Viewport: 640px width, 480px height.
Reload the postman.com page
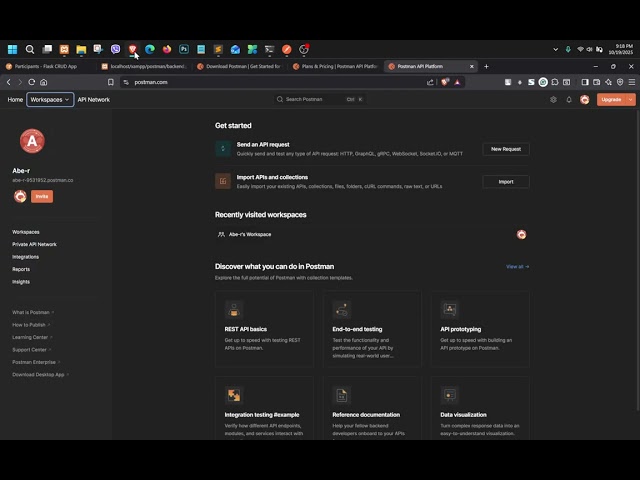[x=31, y=82]
